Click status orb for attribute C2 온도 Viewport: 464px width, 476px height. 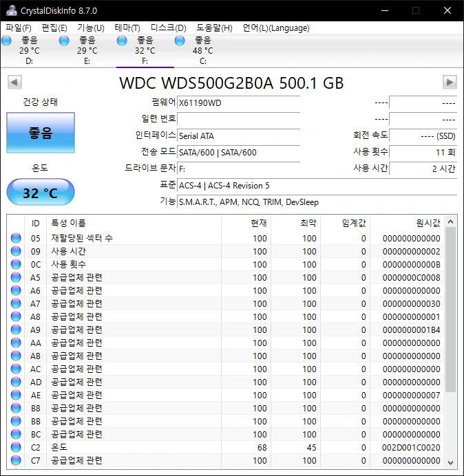coord(16,447)
